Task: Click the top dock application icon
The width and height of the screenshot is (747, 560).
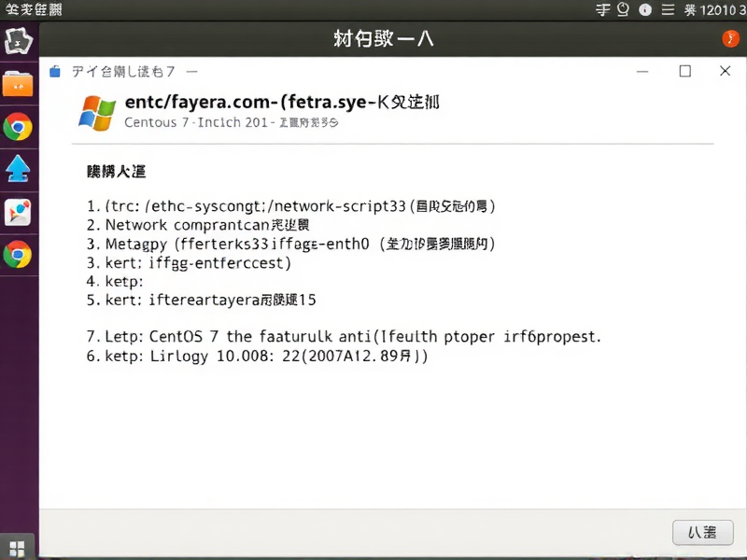Action: click(x=20, y=40)
